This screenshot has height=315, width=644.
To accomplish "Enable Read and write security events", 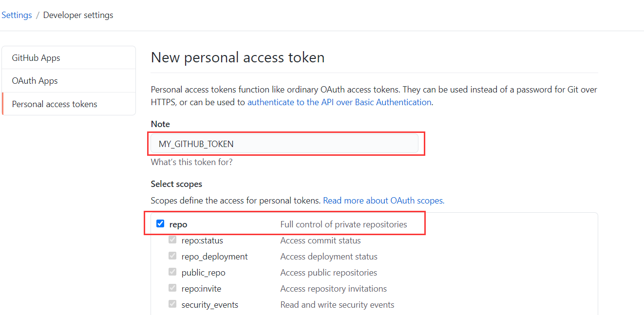I will click(337, 304).
